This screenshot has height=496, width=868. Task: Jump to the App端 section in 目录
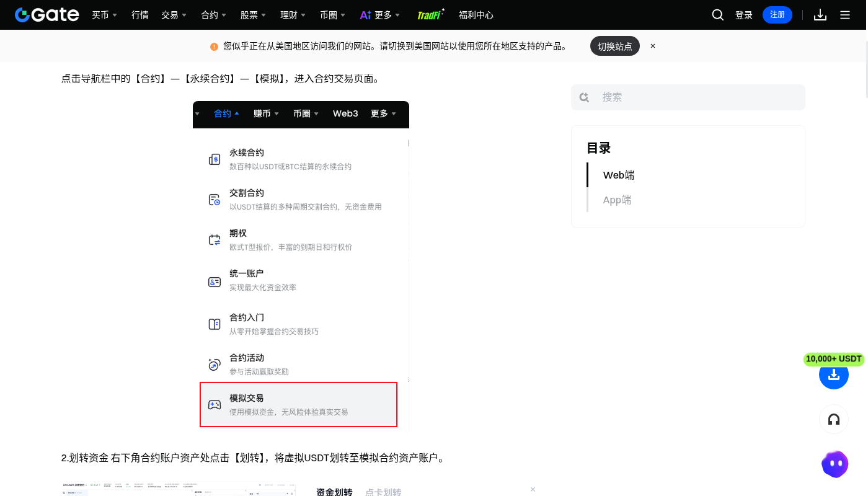(617, 200)
